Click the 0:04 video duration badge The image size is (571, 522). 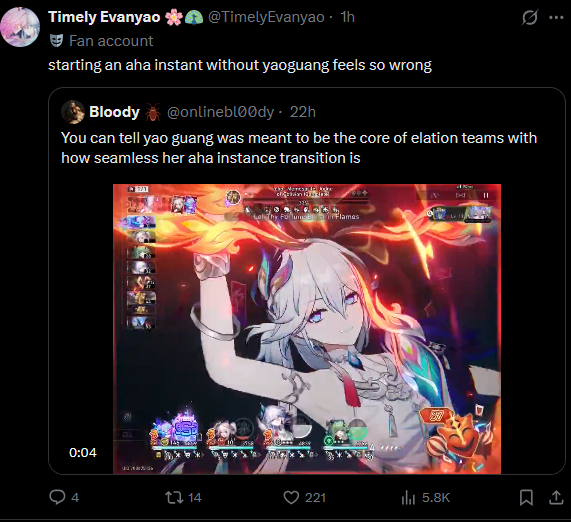(x=83, y=452)
